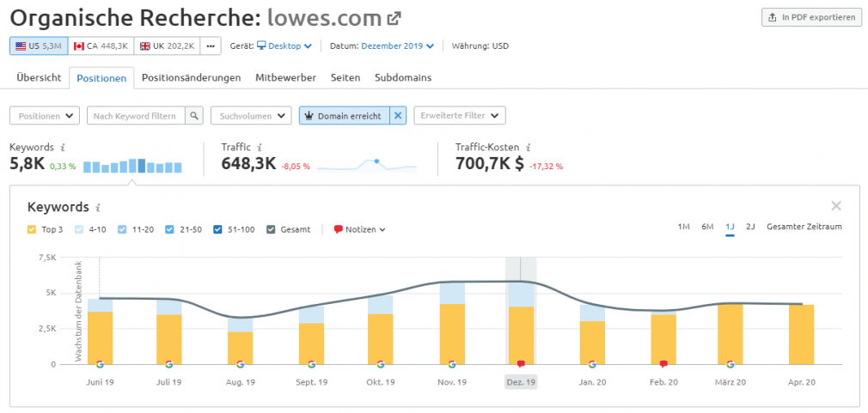Show info for Traffic metric
This screenshot has height=413, width=868.
coord(260,148)
